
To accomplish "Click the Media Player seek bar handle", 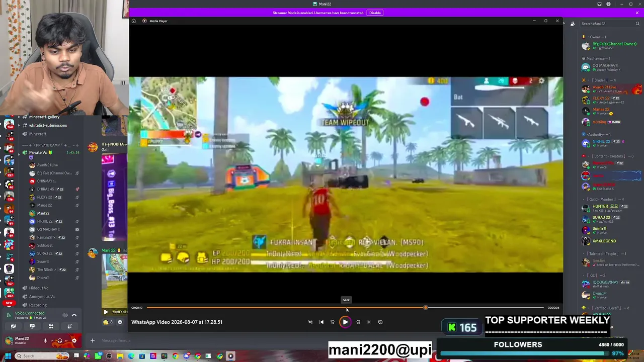I will coord(426,307).
